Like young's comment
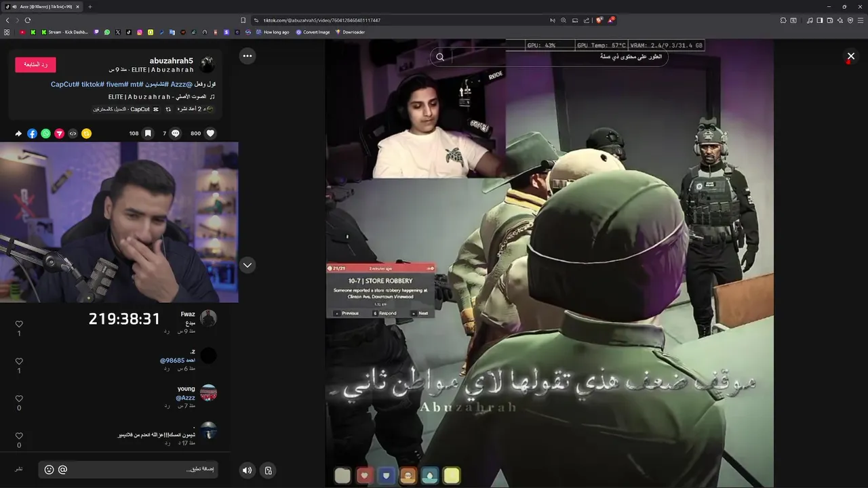Image resolution: width=868 pixels, height=488 pixels. [x=19, y=399]
